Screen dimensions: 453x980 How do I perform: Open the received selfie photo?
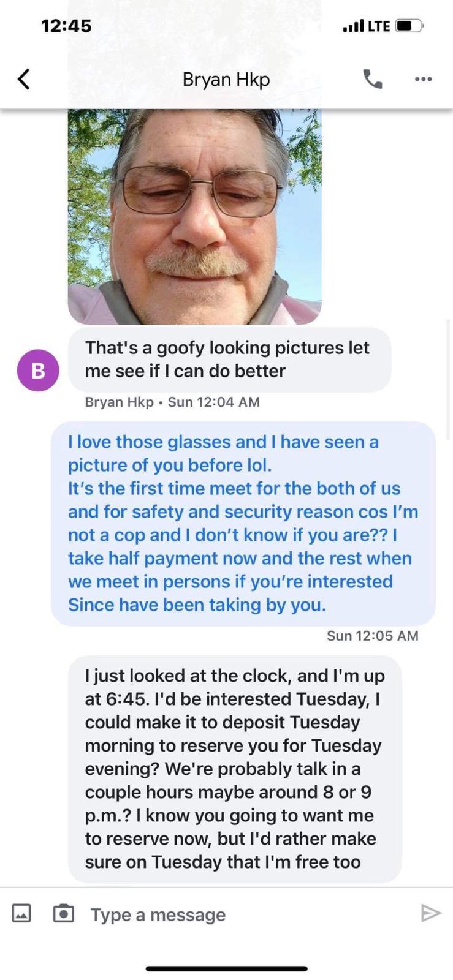point(194,216)
